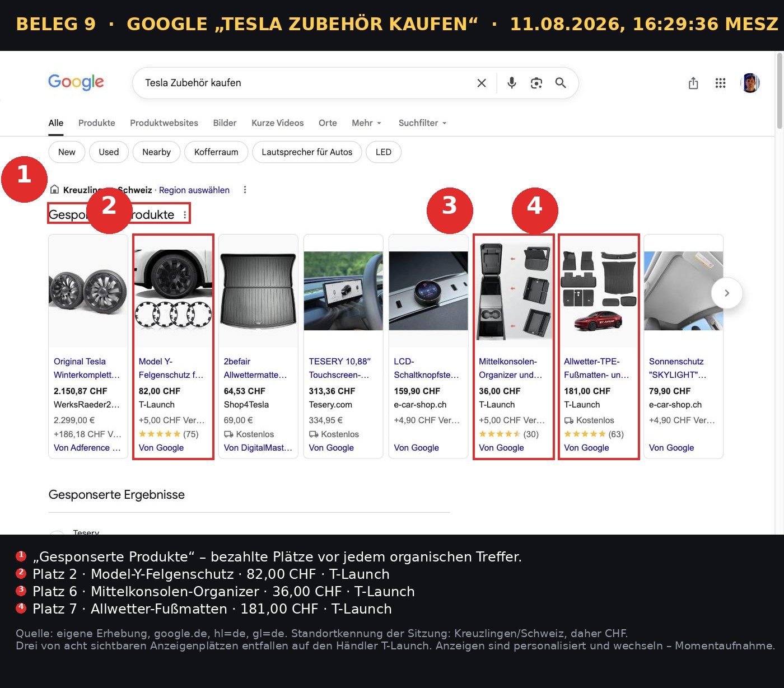The image size is (784, 688).
Task: Switch to the Produkte tab
Action: tap(97, 123)
